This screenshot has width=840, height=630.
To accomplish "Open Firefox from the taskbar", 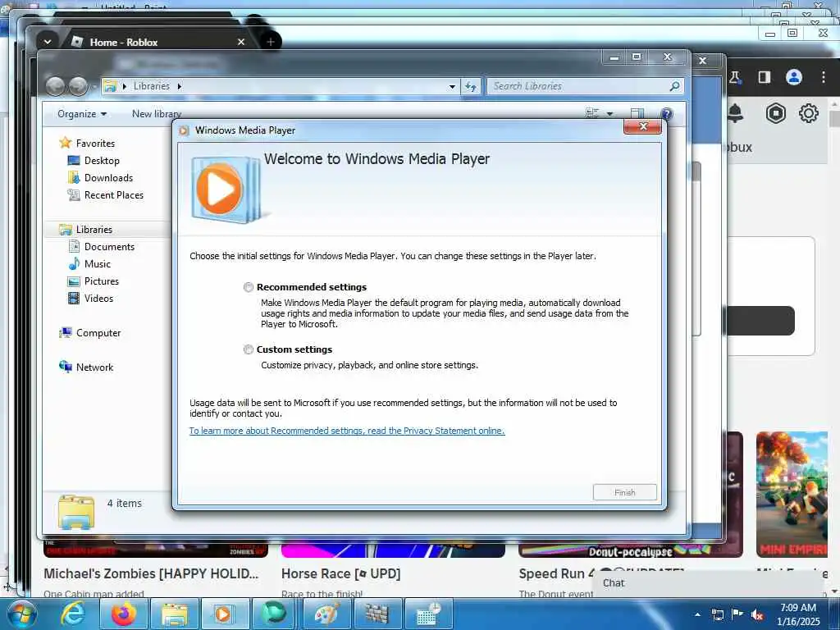I will coord(123,614).
